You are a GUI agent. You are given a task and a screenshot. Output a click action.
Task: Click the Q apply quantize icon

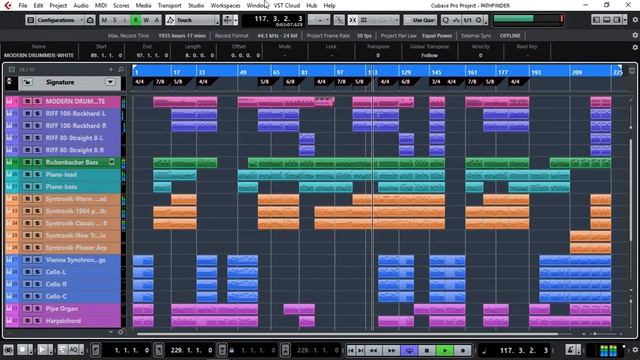(445, 20)
